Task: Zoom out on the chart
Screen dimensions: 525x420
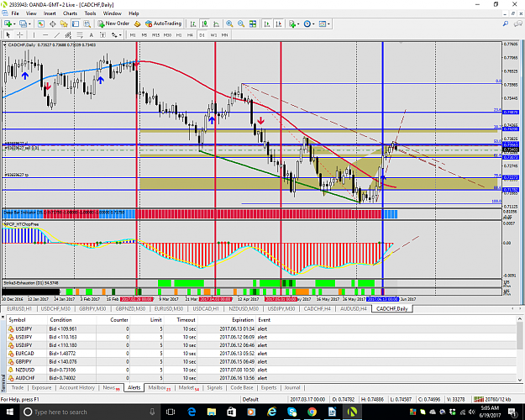Action: 241,24
